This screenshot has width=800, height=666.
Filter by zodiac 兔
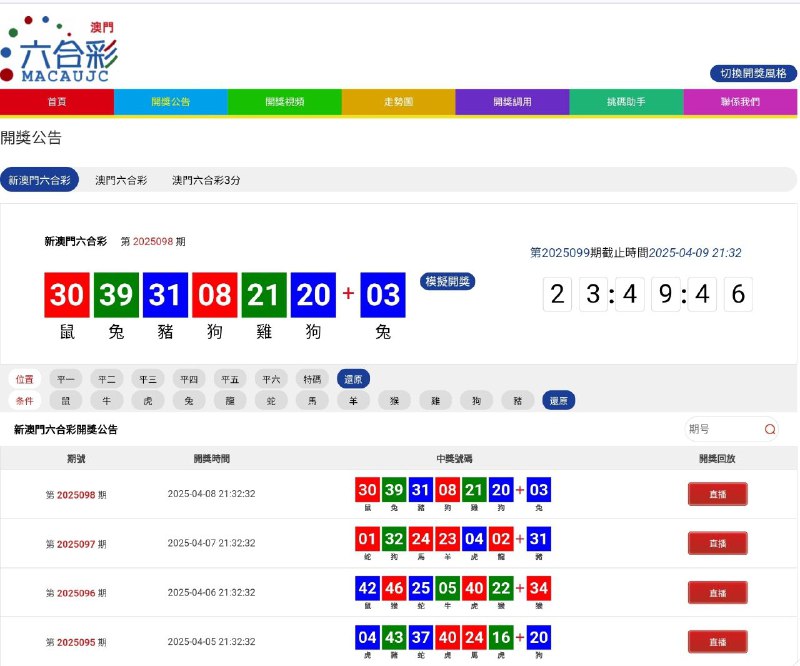click(x=189, y=401)
